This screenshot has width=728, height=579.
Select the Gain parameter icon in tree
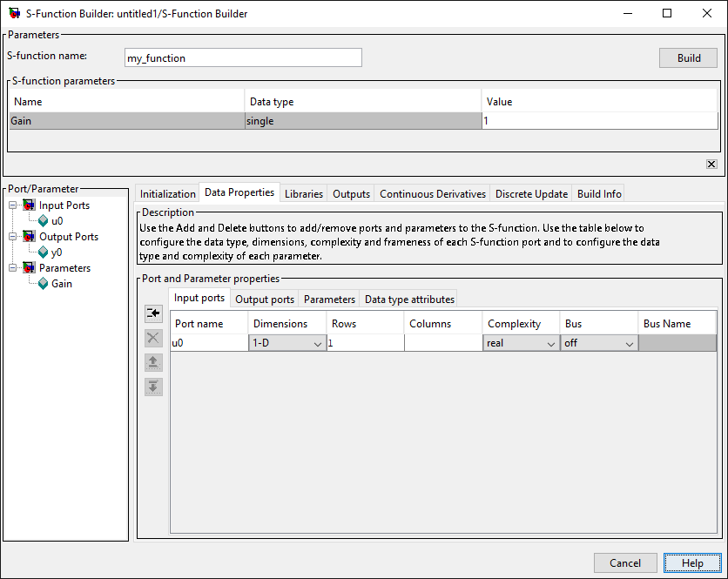(44, 284)
